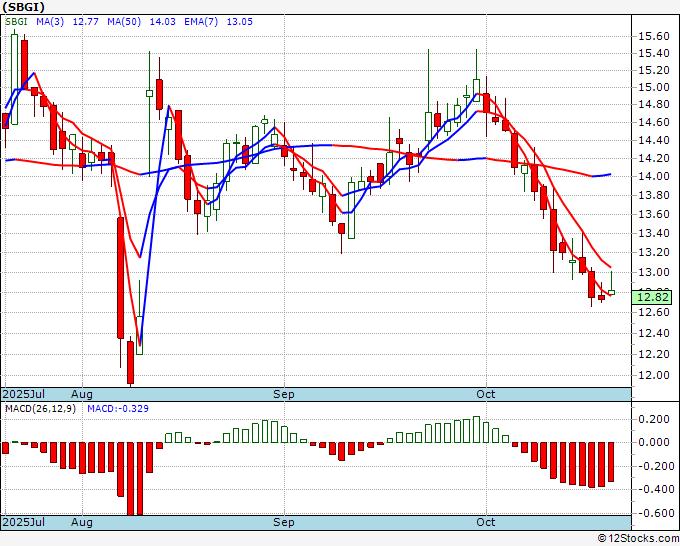Click the 13.20 price axis label
Viewport: 680px width, 546px height.
pyautogui.click(x=654, y=252)
